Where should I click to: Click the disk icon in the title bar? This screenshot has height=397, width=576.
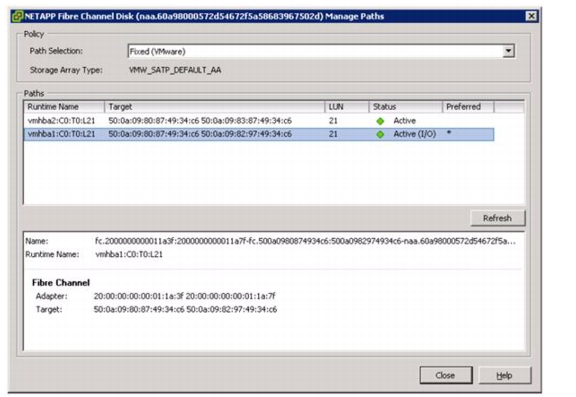(x=17, y=17)
